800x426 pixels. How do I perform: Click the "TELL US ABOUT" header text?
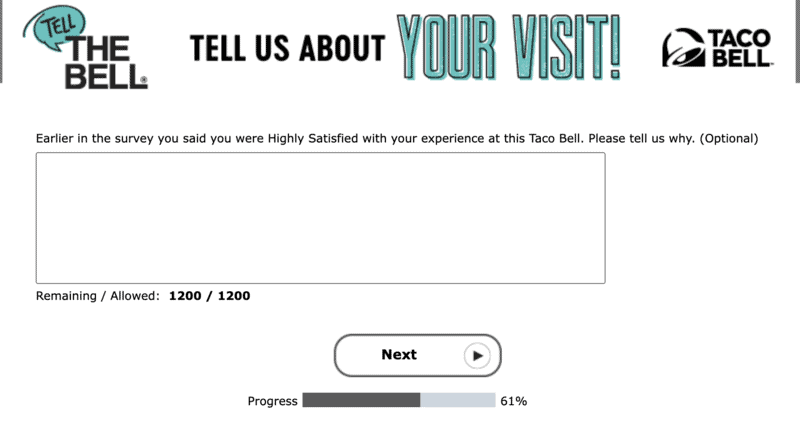(x=287, y=47)
